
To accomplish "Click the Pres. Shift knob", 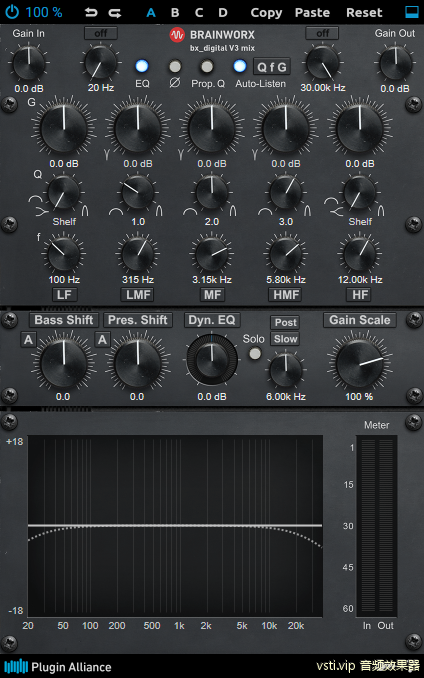I will coord(138,363).
